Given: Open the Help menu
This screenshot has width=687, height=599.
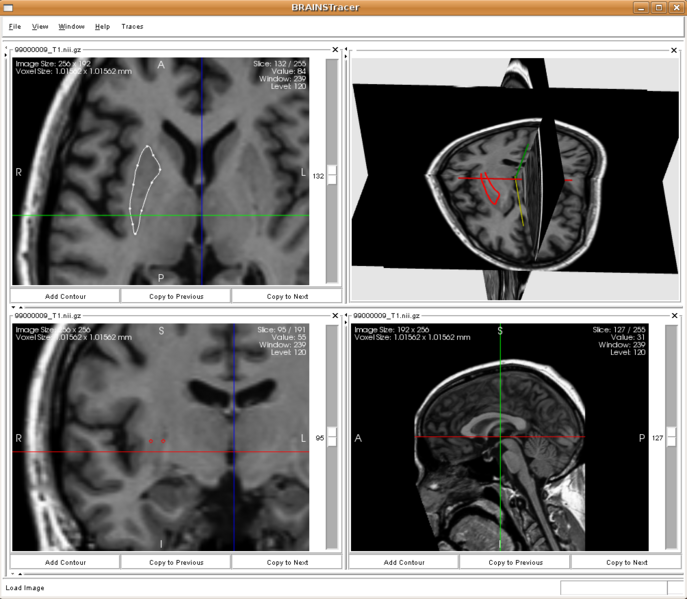Looking at the screenshot, I should tap(103, 27).
